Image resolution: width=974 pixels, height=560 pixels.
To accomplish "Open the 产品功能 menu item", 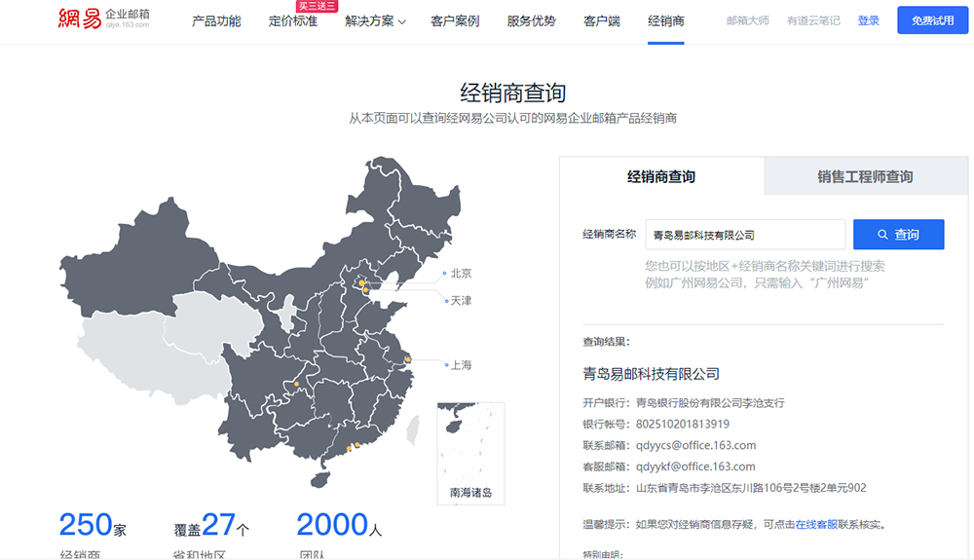I will click(x=216, y=21).
